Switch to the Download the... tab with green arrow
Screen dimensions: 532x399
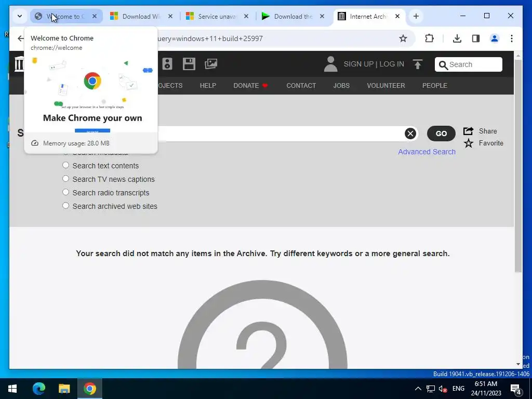pos(293,16)
